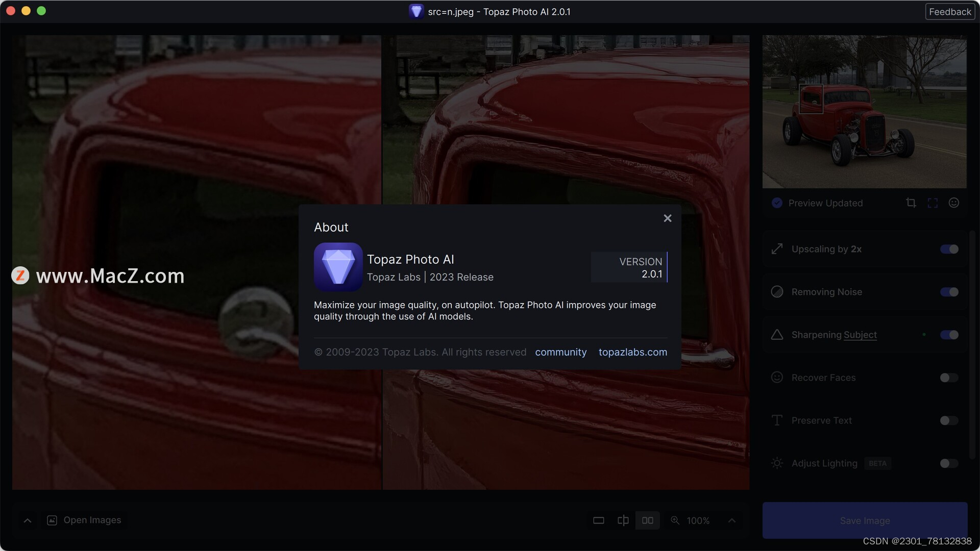Viewport: 980px width, 551px height.
Task: Enable the Recover Faces switch
Action: [x=949, y=378]
